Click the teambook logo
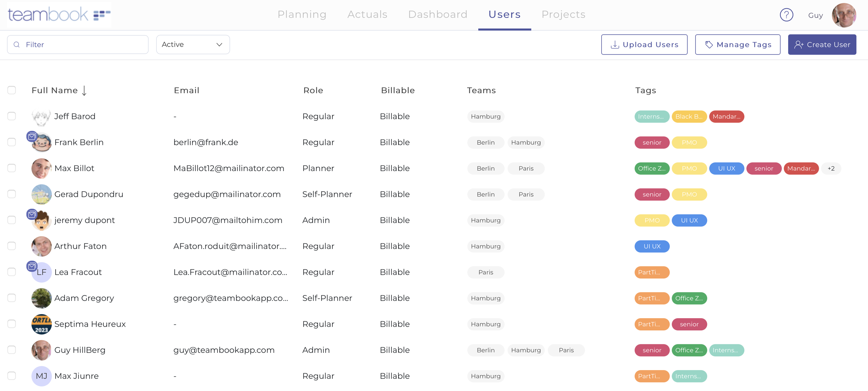868x391 pixels. coord(59,14)
